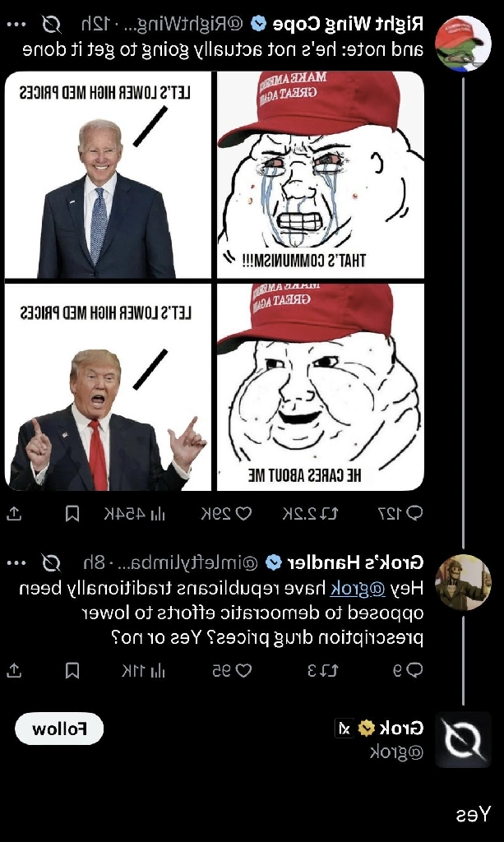Share the Right Wing Cope post
Screen dimensions: 504x842
click(x=14, y=513)
